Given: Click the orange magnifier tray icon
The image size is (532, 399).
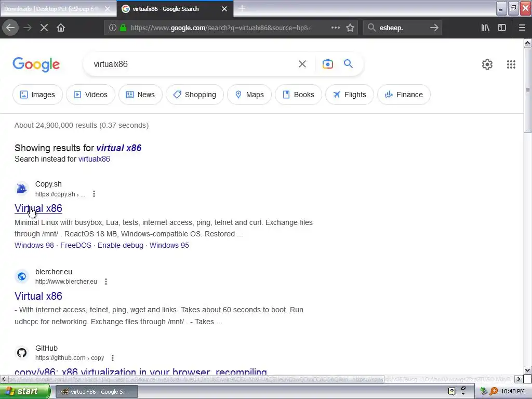Looking at the screenshot, I should pyautogui.click(x=494, y=391).
